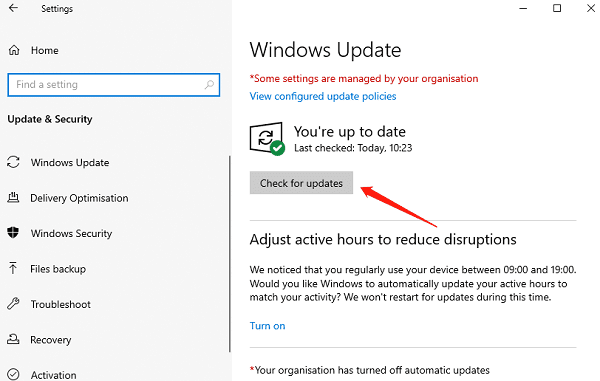Screen dimensions: 600x381
Task: Click the sidebar vertical scrollbar
Action: [x=230, y=253]
